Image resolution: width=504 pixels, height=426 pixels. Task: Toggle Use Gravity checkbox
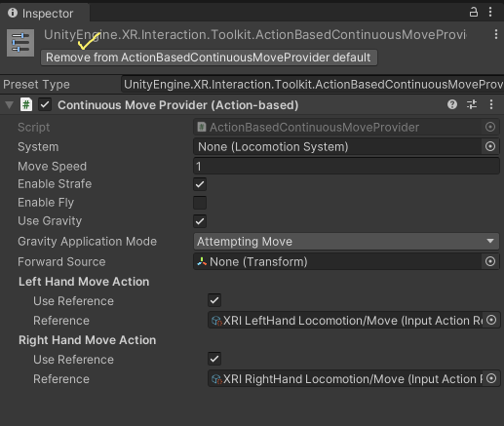(200, 221)
